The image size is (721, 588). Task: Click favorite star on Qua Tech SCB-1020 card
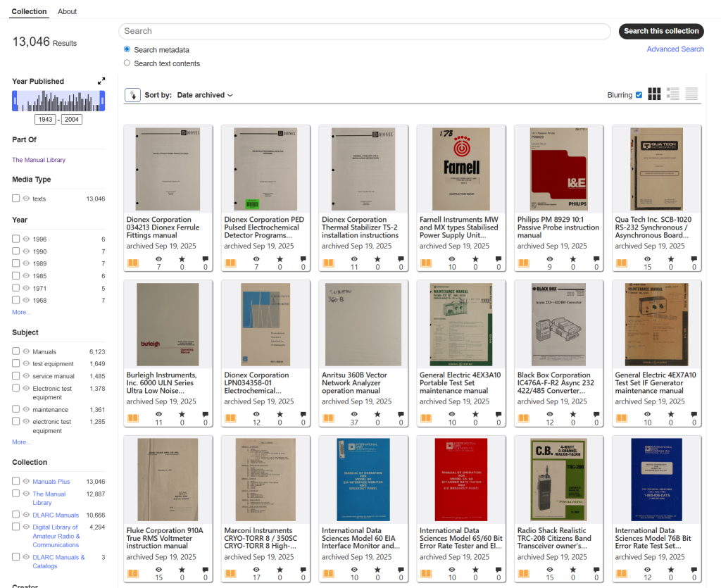pyautogui.click(x=671, y=259)
